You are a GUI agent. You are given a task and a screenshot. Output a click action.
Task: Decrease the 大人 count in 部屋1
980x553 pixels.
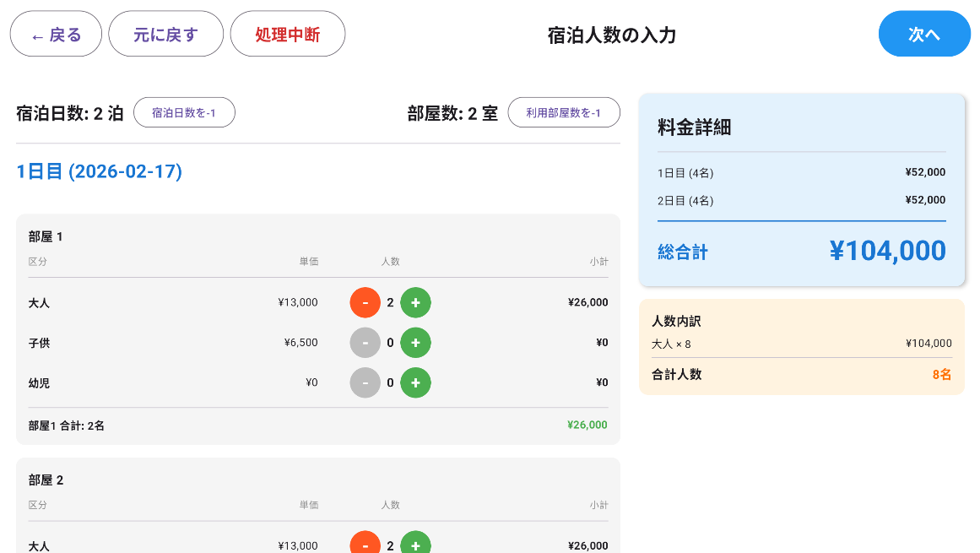365,301
